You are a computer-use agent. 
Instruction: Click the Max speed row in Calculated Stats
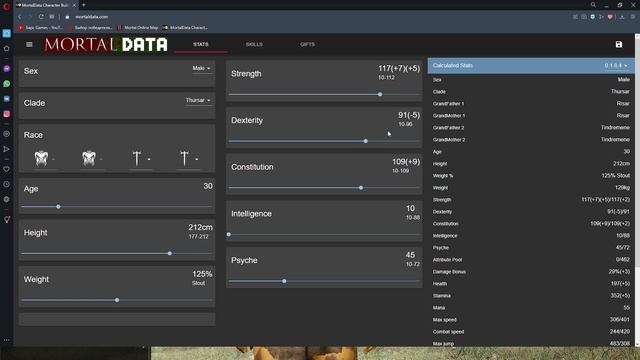click(531, 320)
